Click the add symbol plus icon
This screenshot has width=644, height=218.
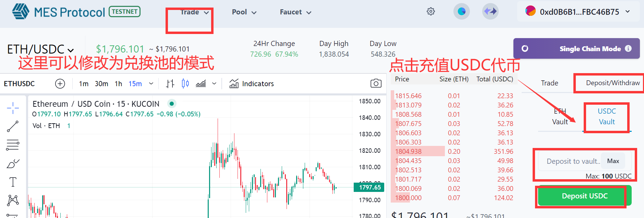point(60,84)
